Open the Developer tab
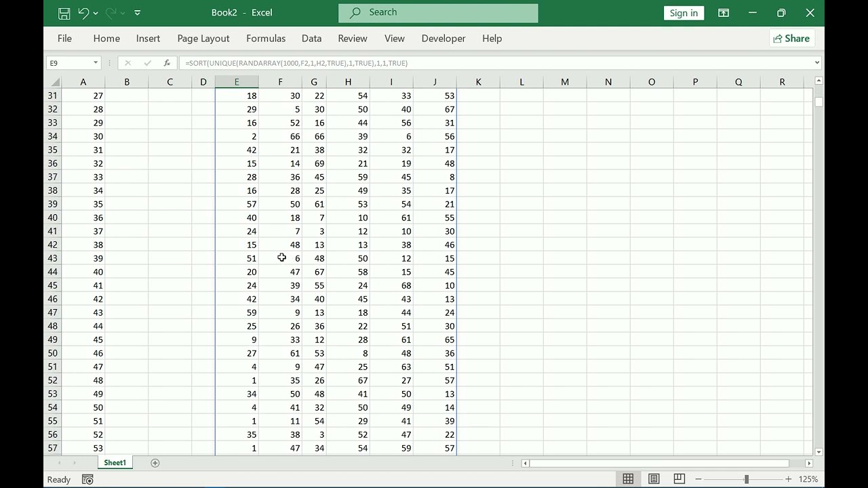This screenshot has width=868, height=488. (443, 39)
